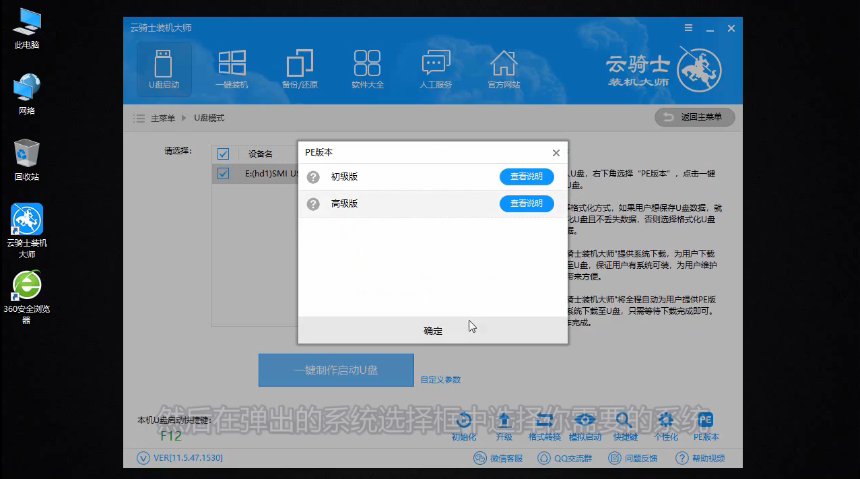
Task: Click U盘模式 breadcrumb text
Action: coord(209,118)
